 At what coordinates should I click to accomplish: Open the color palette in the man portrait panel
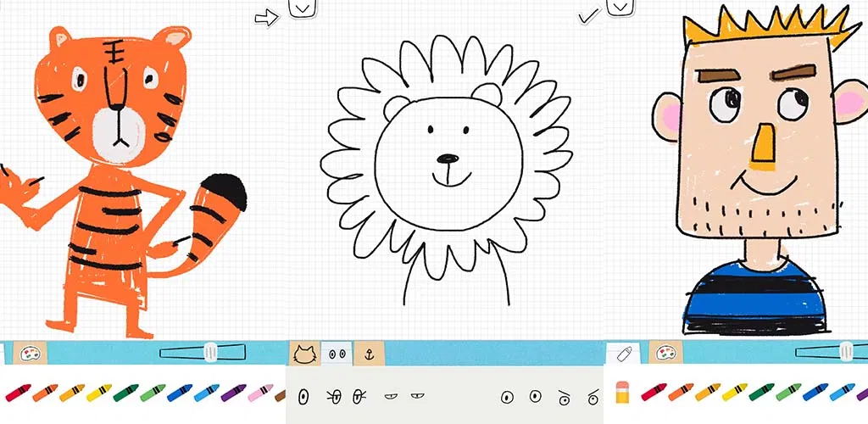point(665,353)
